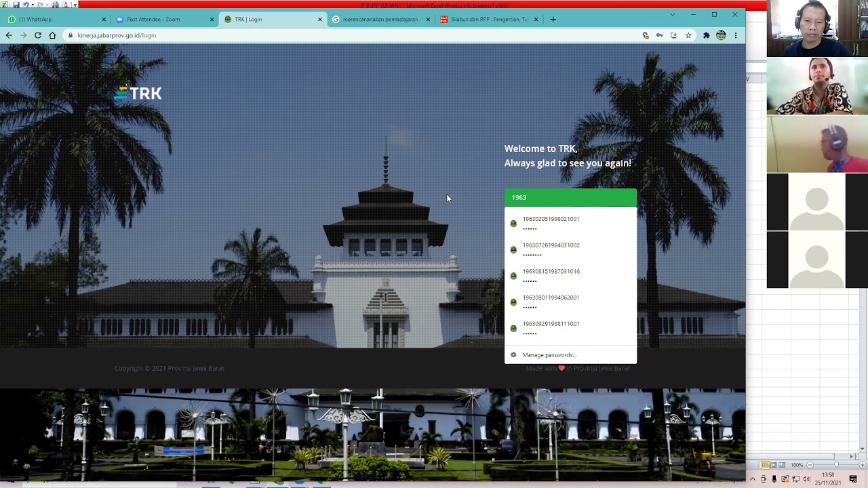The width and height of the screenshot is (868, 488).
Task: Click the Excel vertical scrollbar down arrow
Action: [863, 449]
